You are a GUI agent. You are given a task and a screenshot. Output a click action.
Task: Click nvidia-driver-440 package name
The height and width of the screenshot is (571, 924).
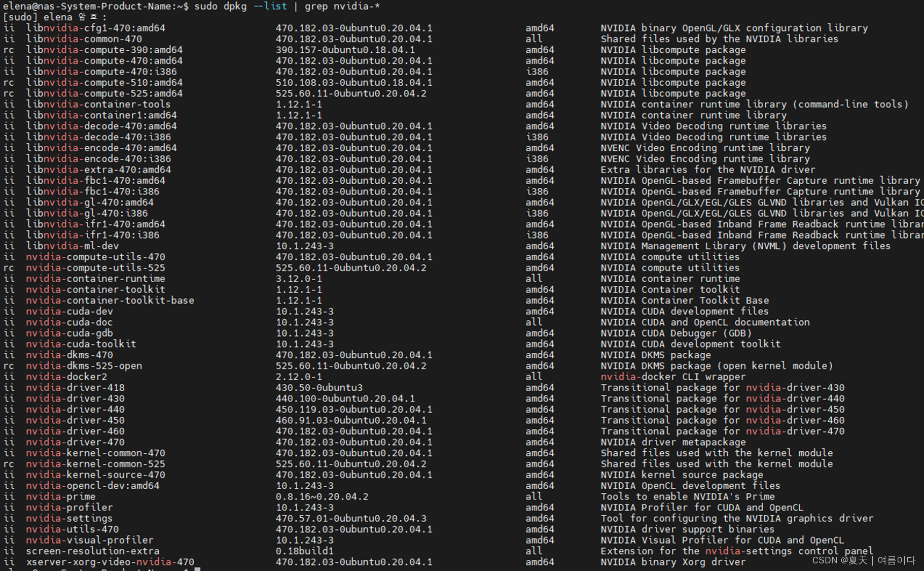point(76,410)
